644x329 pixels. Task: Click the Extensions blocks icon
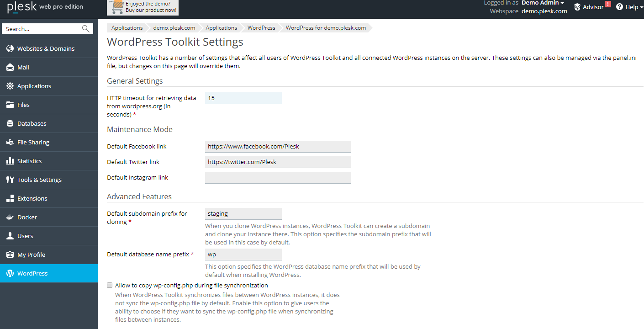(10, 198)
